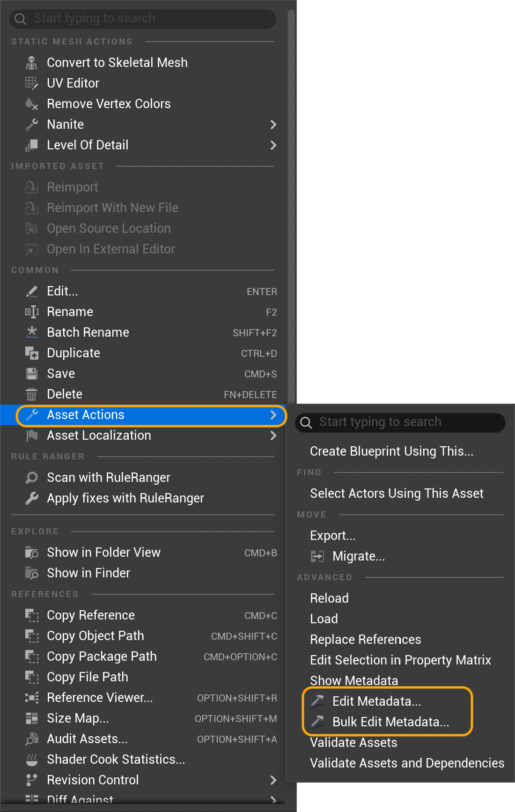Choose Validate Assets entry

353,743
